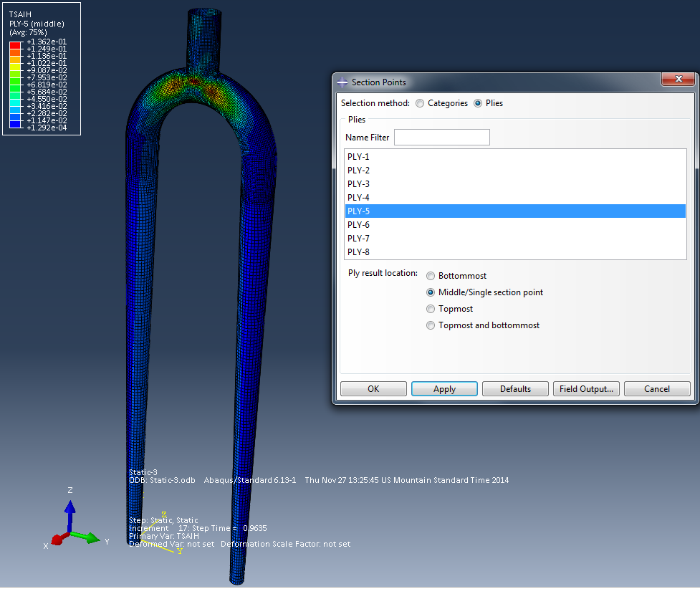Viewport: 700px width, 589px height.
Task: Close the Section Points dialog window
Action: pos(678,79)
